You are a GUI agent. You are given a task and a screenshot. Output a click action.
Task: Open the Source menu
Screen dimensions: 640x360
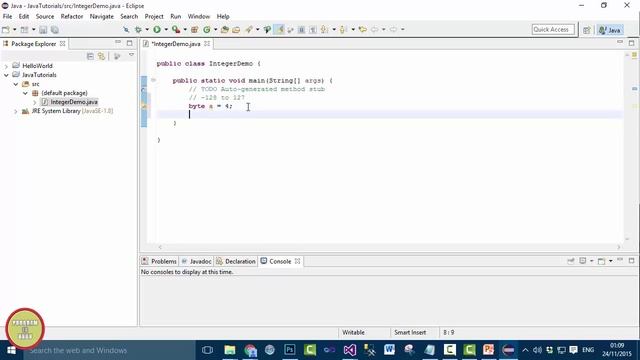45,16
